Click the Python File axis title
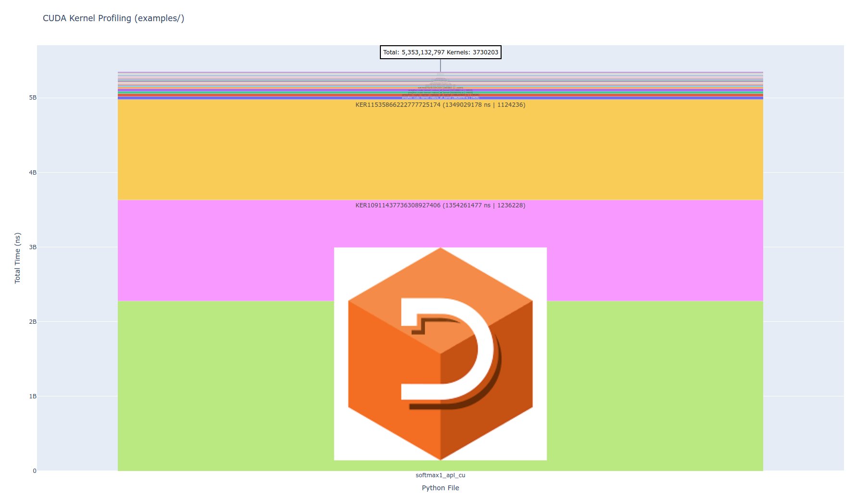The height and width of the screenshot is (496, 868). (x=440, y=488)
